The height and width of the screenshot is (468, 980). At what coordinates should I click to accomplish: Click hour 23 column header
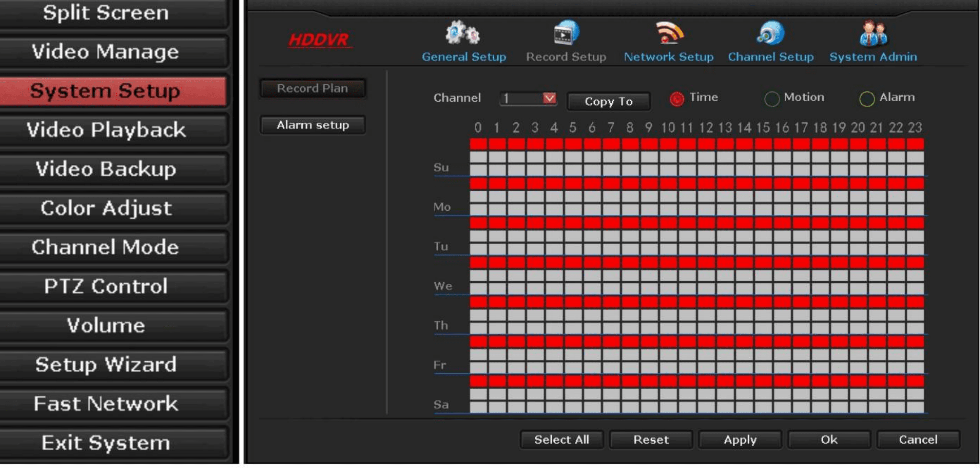click(x=915, y=128)
